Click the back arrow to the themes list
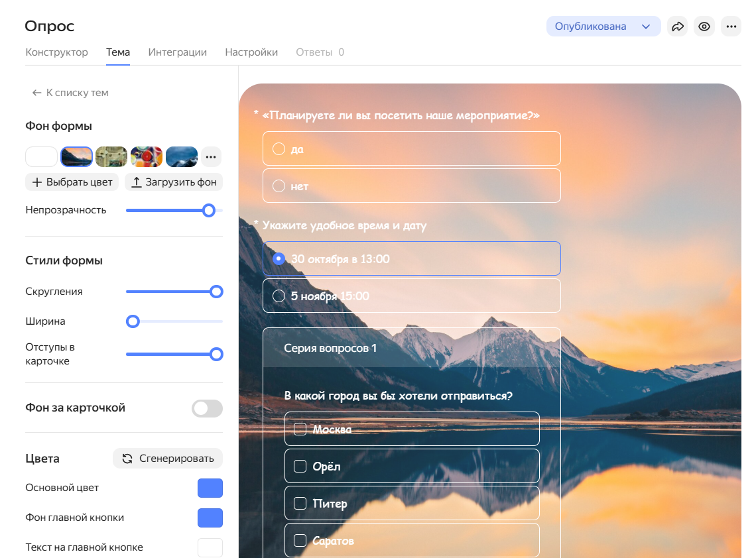 (36, 93)
